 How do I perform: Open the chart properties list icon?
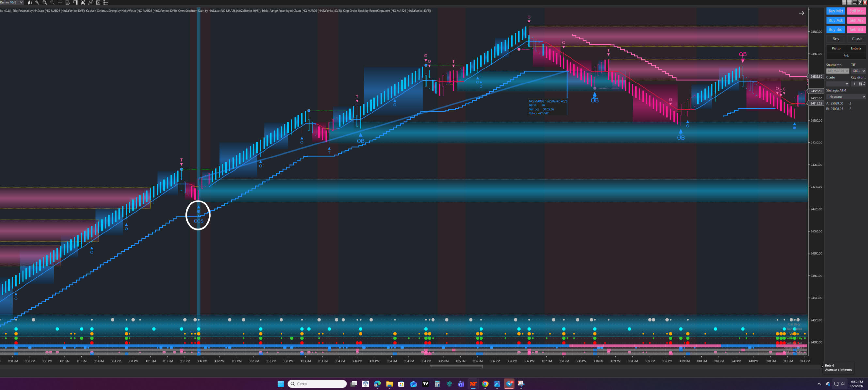point(105,2)
